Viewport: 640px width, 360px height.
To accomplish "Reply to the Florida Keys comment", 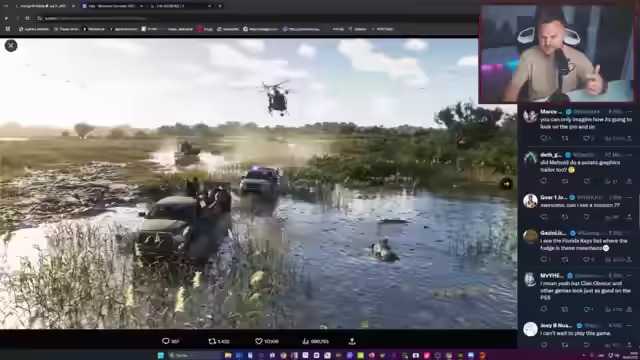I will 545,260.
